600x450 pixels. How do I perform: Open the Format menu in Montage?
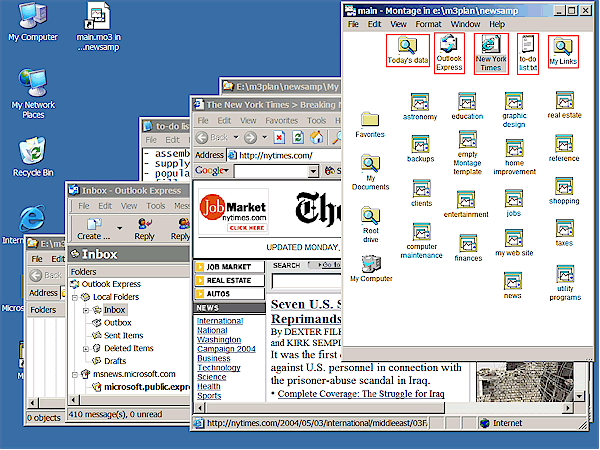pos(428,24)
